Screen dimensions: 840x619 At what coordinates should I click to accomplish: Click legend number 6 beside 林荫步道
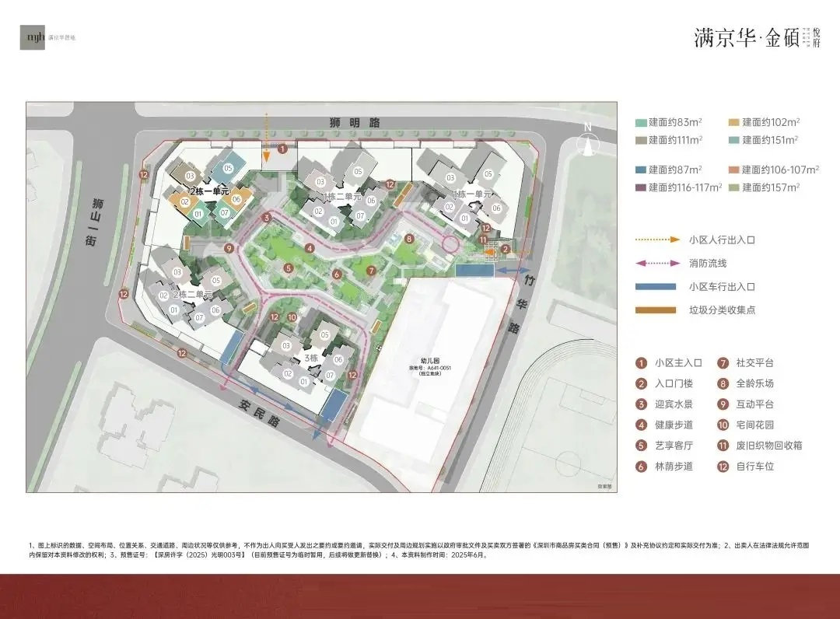pos(641,467)
